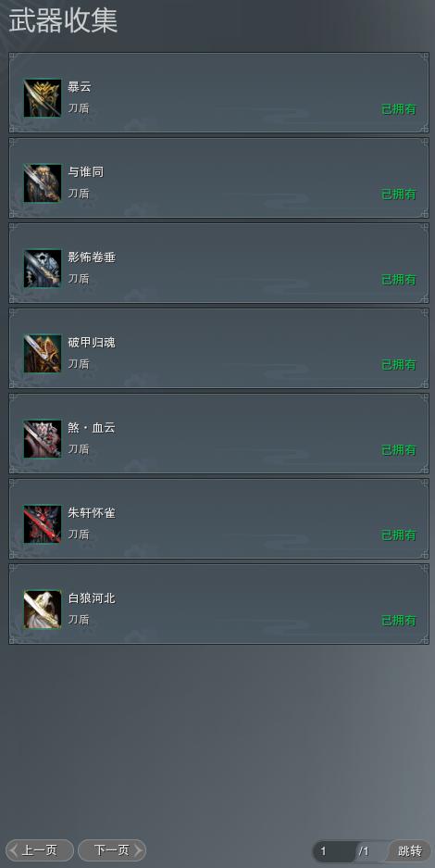Image resolution: width=435 pixels, height=868 pixels.
Task: Click the 已拥有 status on 暴云
Action: [x=399, y=109]
